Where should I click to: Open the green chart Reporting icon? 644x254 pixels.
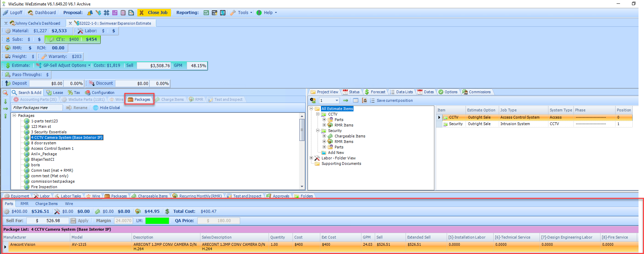pos(206,13)
